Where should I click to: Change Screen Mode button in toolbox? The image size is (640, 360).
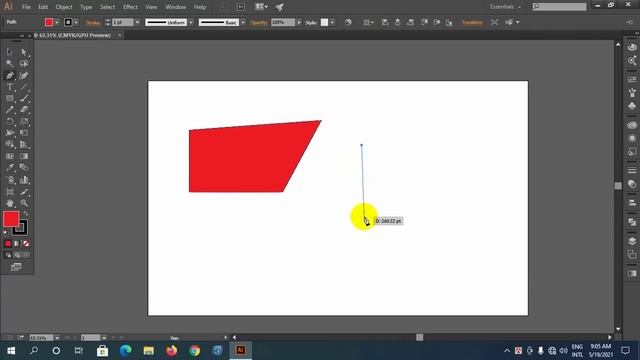(x=16, y=267)
